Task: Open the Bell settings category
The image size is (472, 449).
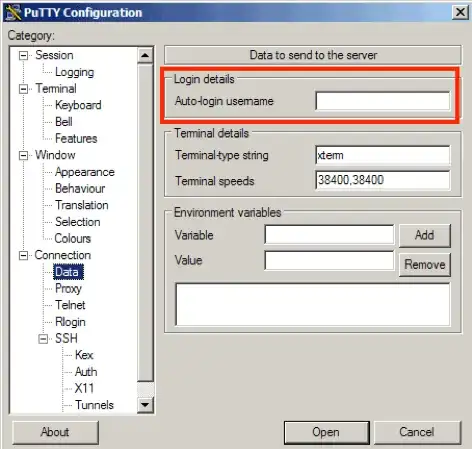Action: (64, 122)
